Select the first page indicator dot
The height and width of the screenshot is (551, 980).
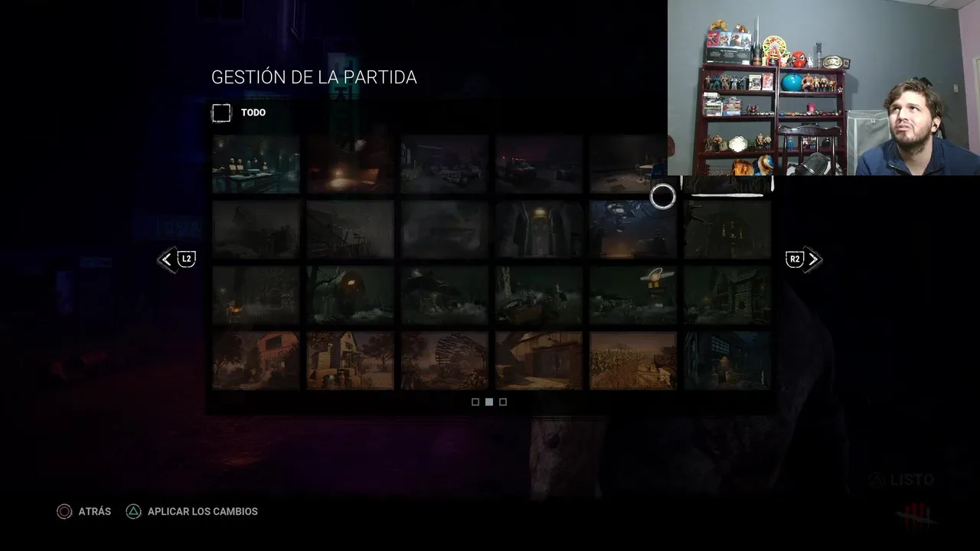(475, 402)
